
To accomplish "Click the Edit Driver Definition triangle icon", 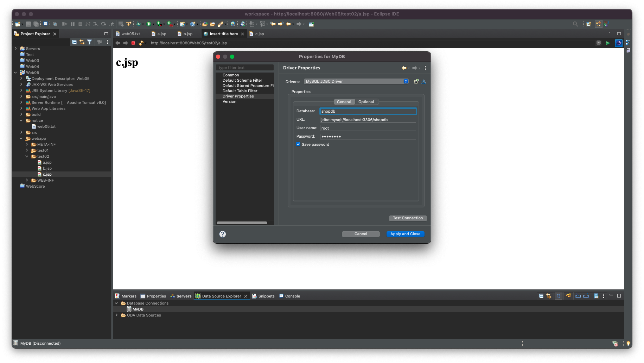I will [424, 81].
